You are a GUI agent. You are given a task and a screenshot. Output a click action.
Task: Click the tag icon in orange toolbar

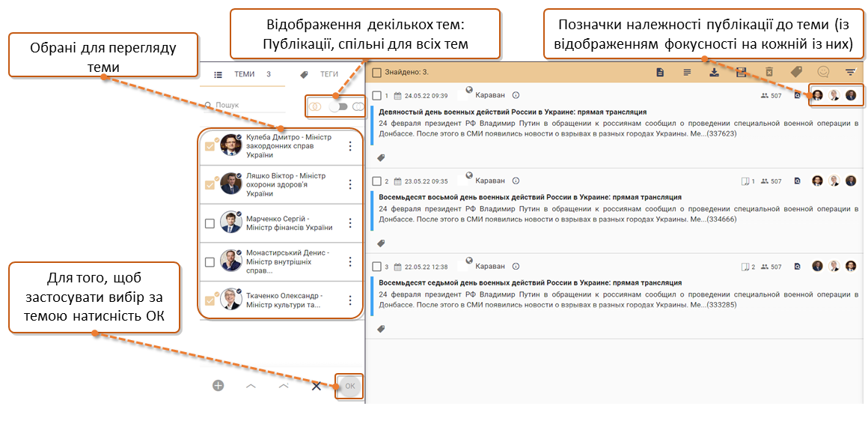pyautogui.click(x=796, y=72)
